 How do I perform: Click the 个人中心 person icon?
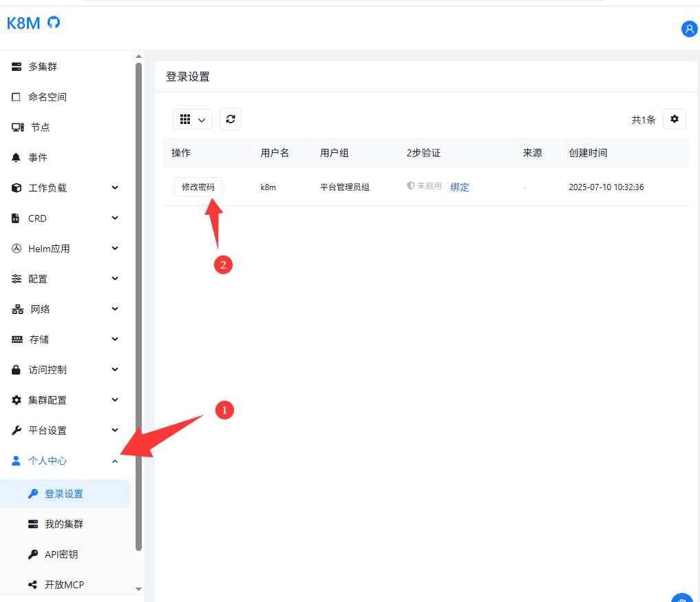16,461
